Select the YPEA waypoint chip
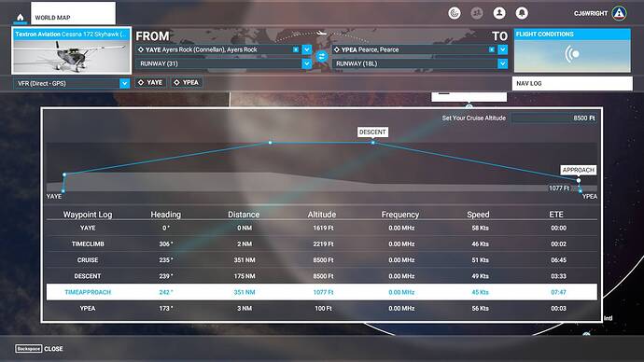 [x=186, y=82]
